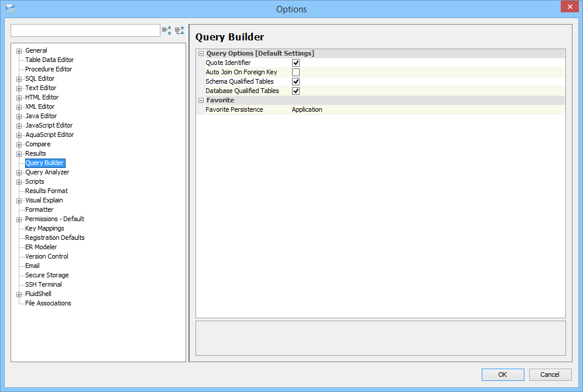Image resolution: width=583 pixels, height=392 pixels.
Task: Select SQL Editor label in tree
Action: tap(40, 78)
